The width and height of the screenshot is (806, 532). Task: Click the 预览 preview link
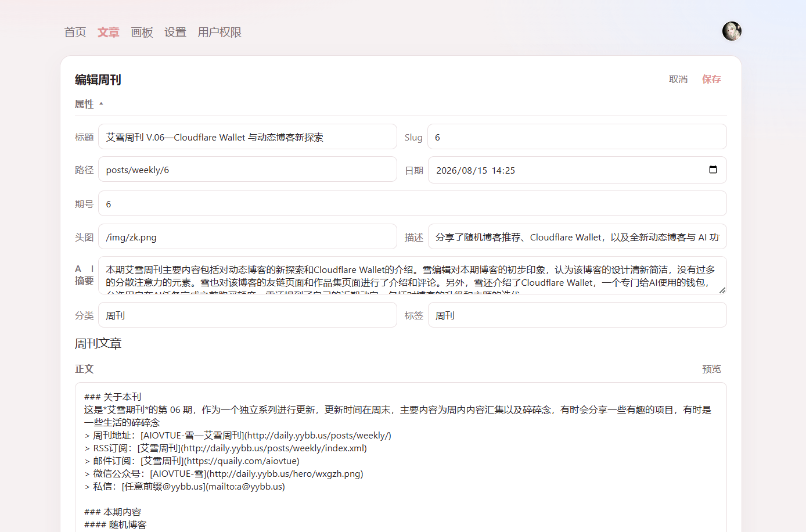(x=711, y=369)
